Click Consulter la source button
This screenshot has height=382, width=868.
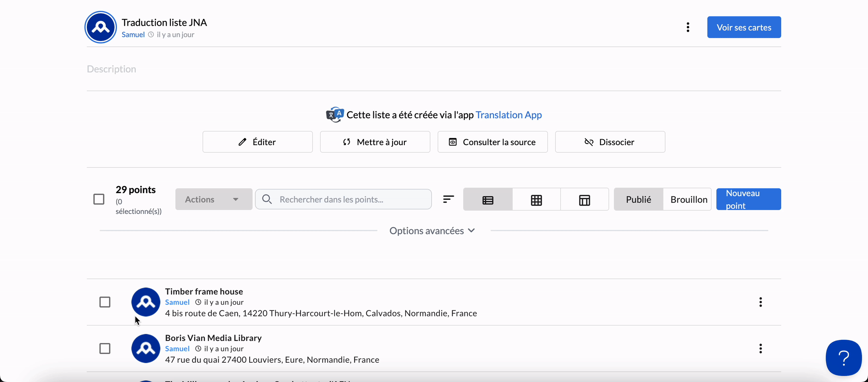click(493, 142)
